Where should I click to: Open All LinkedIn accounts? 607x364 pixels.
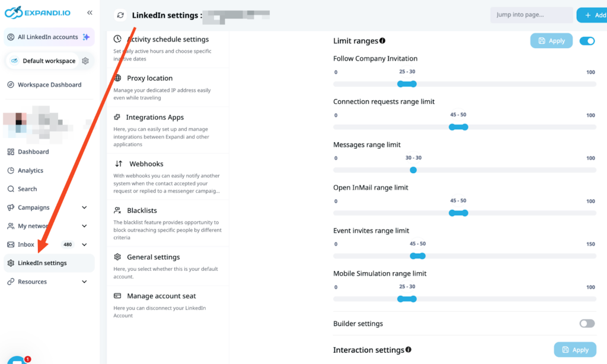coord(47,37)
